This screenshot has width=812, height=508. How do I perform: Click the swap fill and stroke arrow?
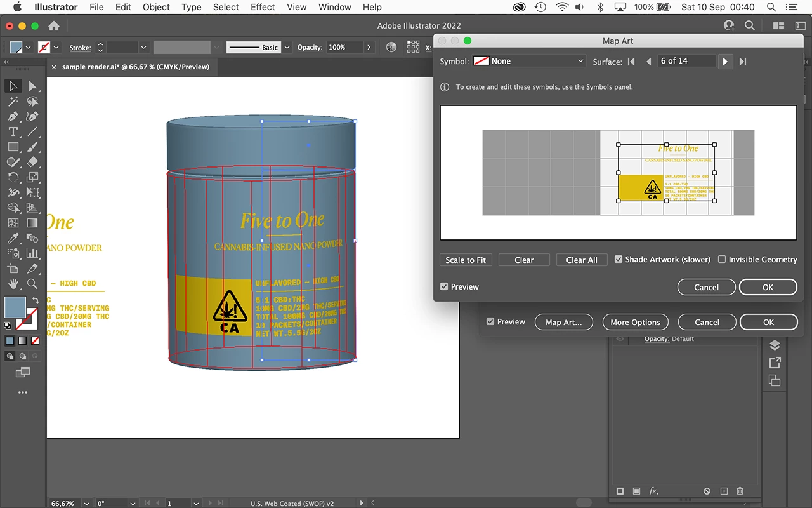pos(36,300)
